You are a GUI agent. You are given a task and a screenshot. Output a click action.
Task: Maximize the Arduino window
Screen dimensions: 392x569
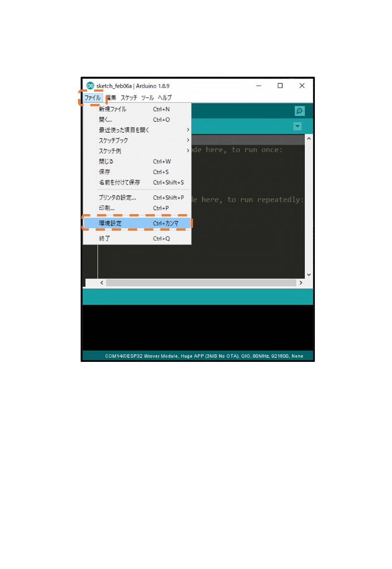[280, 86]
